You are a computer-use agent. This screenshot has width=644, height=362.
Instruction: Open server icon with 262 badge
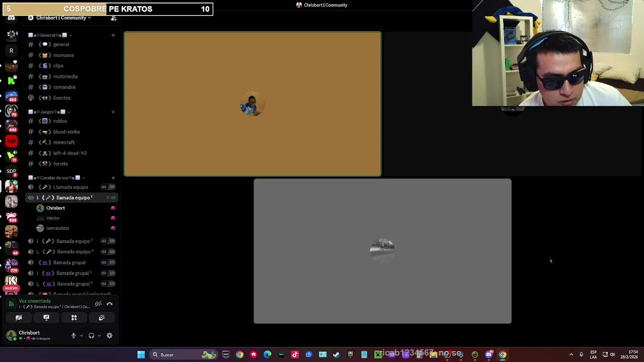coord(11,96)
